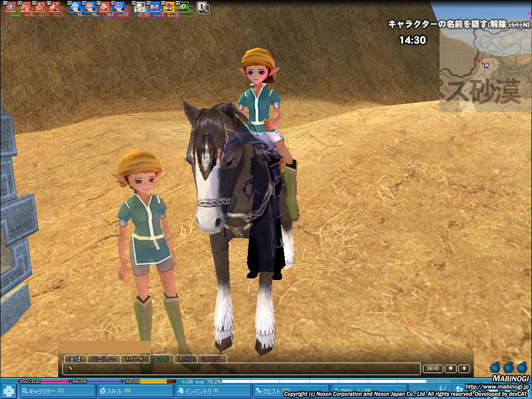
Task: Open インベントリ (I) inventory window
Action: [214, 391]
